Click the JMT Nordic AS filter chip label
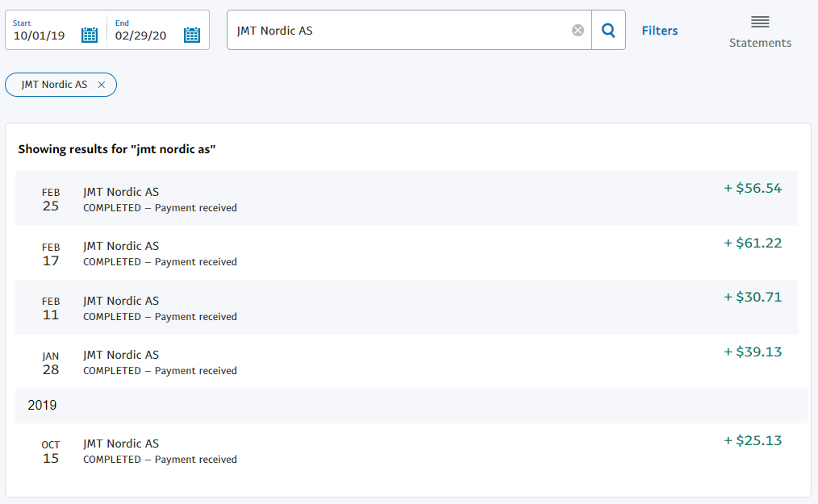Image resolution: width=818 pixels, height=504 pixels. [x=54, y=85]
